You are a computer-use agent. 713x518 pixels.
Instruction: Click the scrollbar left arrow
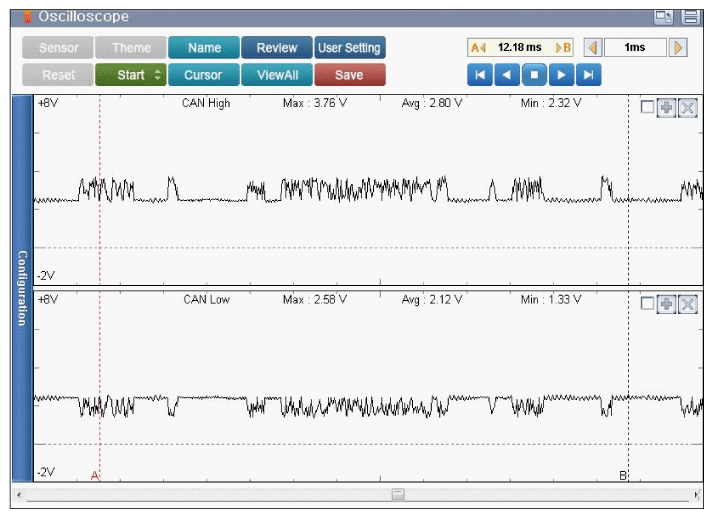[x=19, y=494]
